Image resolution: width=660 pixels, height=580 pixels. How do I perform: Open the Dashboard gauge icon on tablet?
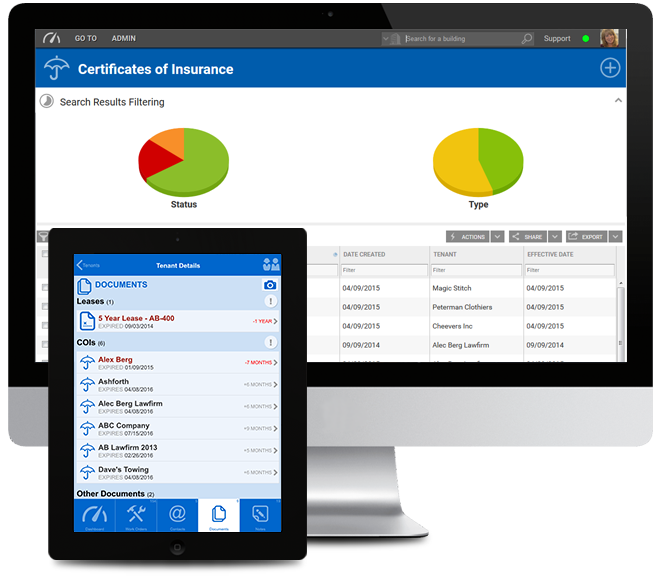click(x=95, y=512)
